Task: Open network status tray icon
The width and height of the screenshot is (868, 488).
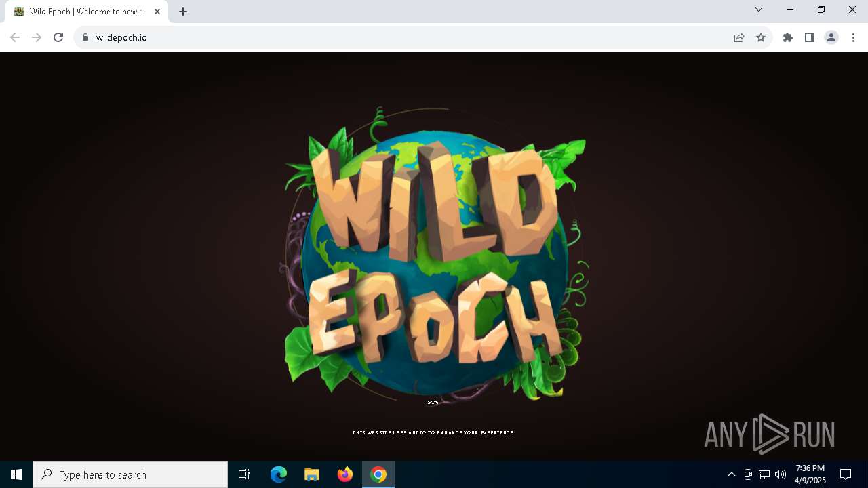Action: [764, 474]
